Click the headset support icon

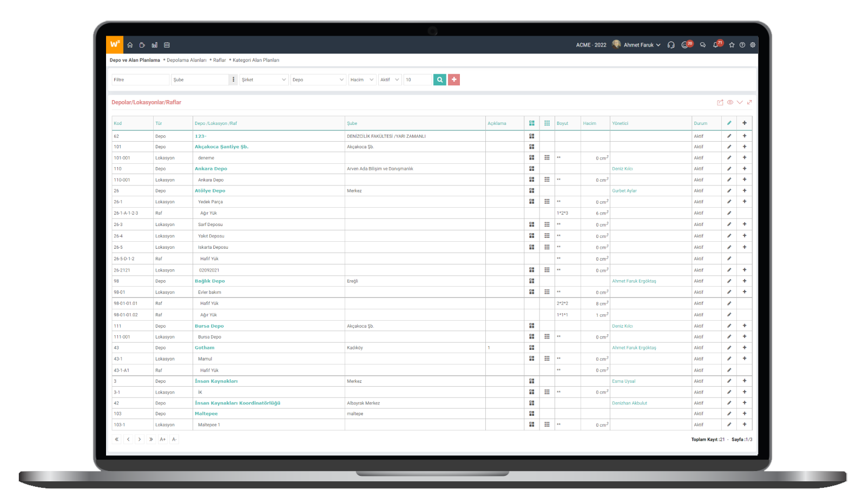(671, 45)
